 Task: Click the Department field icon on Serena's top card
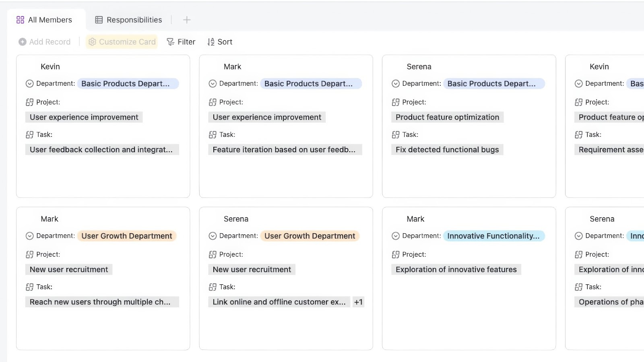point(395,83)
